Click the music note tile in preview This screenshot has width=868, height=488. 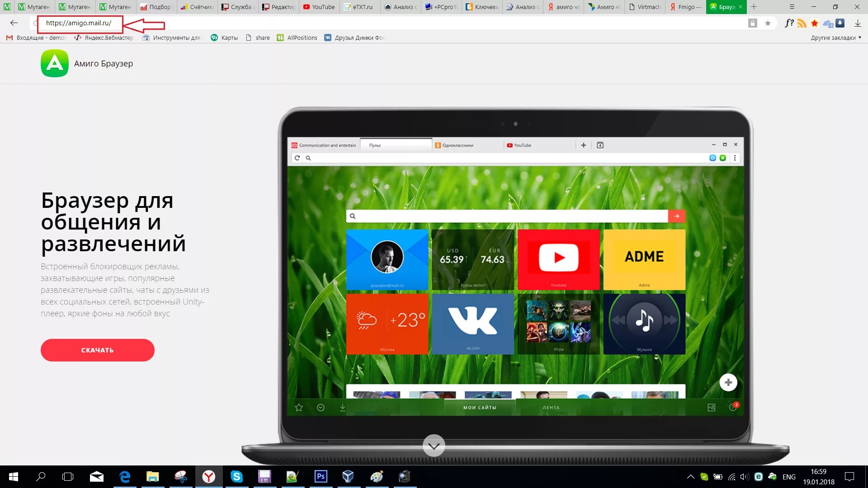tap(644, 324)
